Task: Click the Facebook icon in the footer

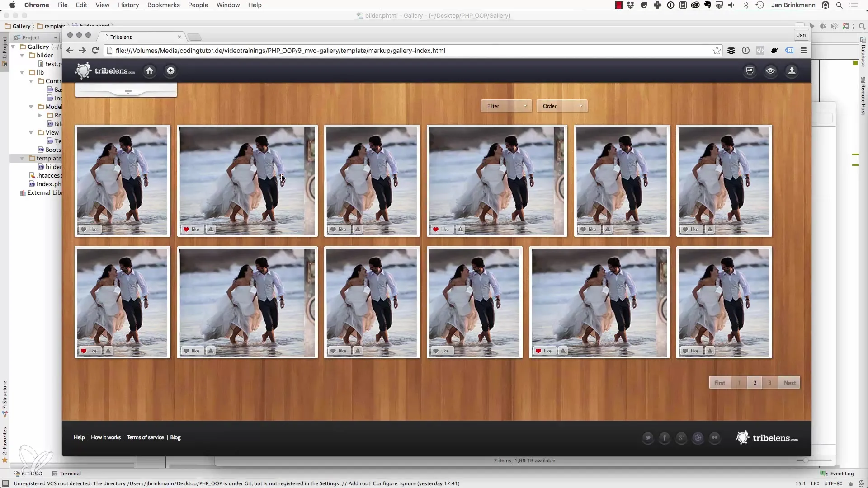Action: [665, 437]
